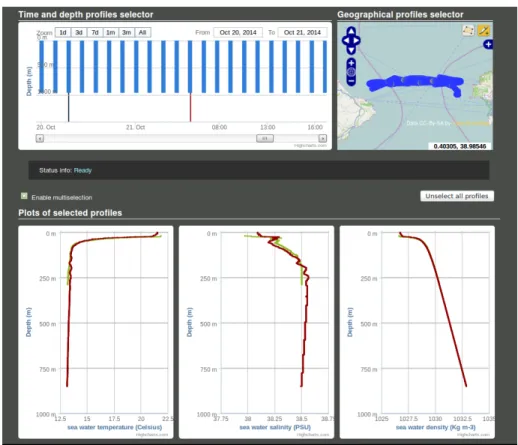Select the first blue profile bar at 20. Oct

[42, 67]
